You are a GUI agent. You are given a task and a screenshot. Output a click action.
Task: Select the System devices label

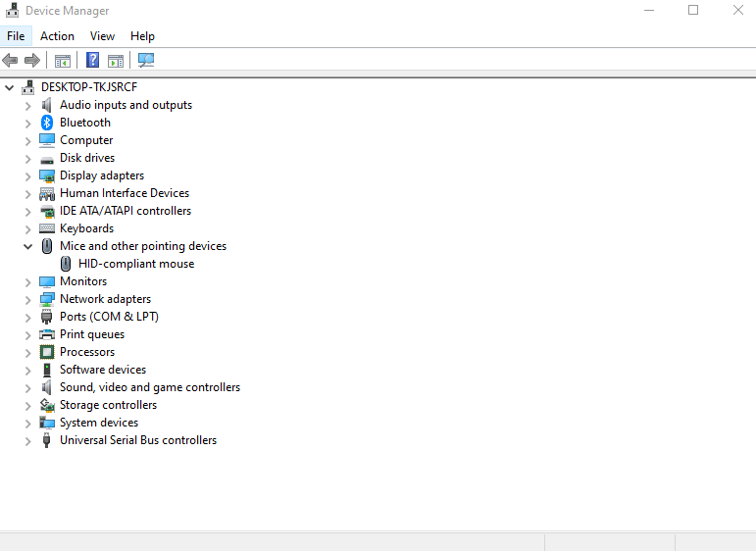(x=99, y=423)
